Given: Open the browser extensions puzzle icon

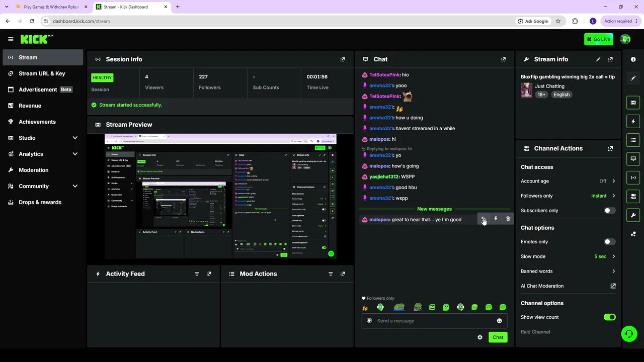Looking at the screenshot, I should pyautogui.click(x=575, y=21).
